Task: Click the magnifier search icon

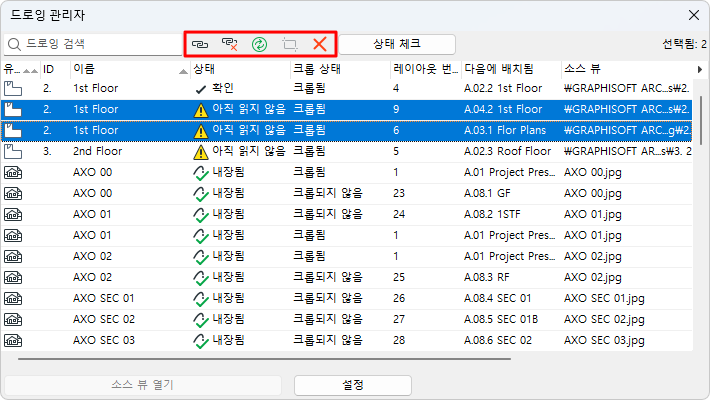Action: coord(14,44)
